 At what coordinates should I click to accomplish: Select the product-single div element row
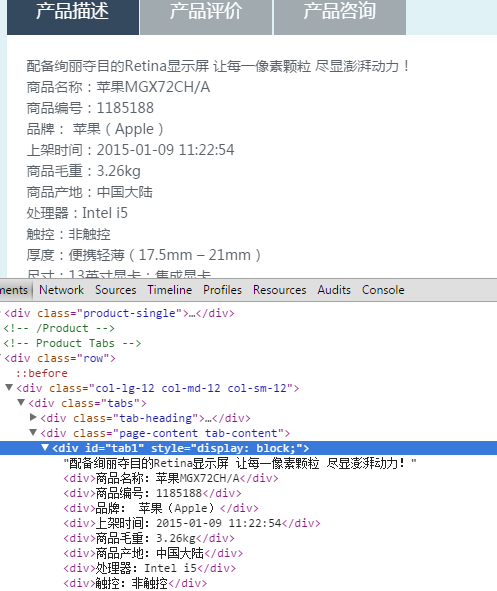(119, 313)
